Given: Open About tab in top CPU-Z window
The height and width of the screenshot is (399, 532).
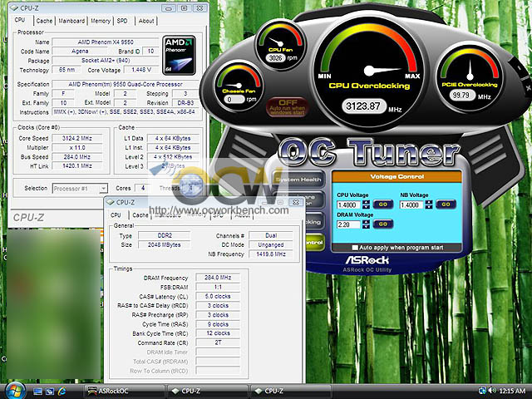Looking at the screenshot, I should tap(146, 21).
